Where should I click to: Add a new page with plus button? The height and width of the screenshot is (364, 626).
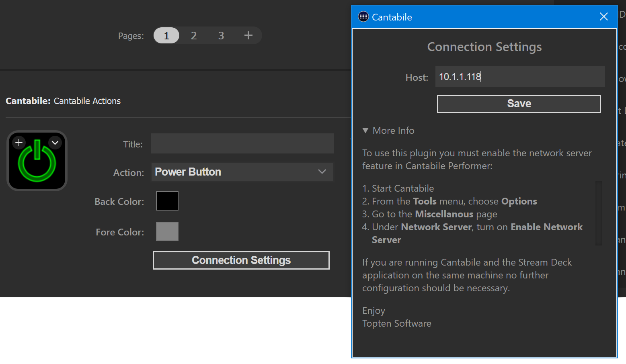click(x=248, y=36)
